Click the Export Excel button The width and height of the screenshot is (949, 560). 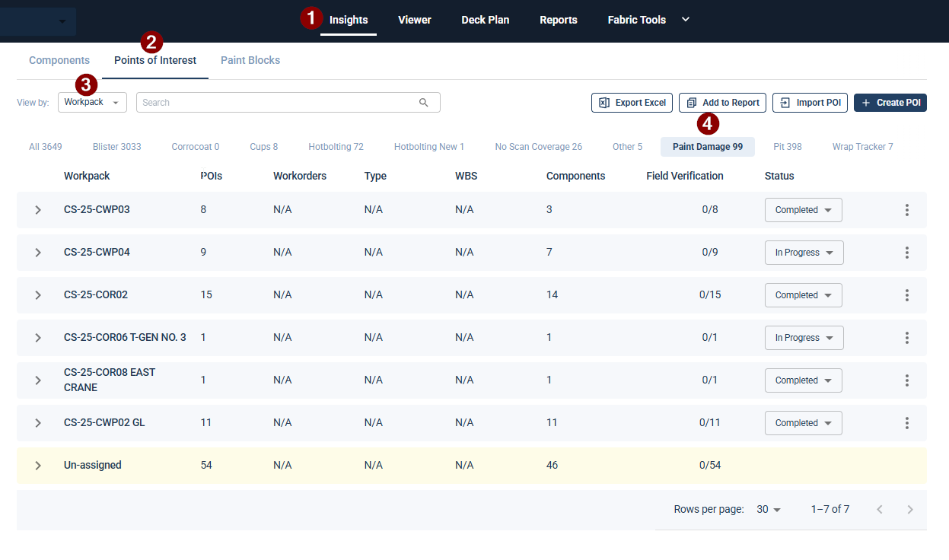coord(632,103)
